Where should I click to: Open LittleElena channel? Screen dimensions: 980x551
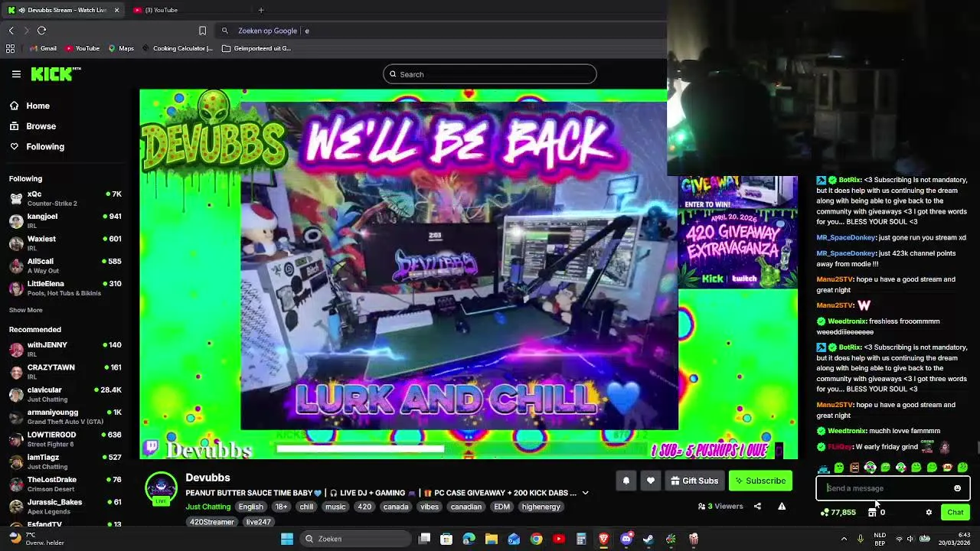tap(65, 288)
